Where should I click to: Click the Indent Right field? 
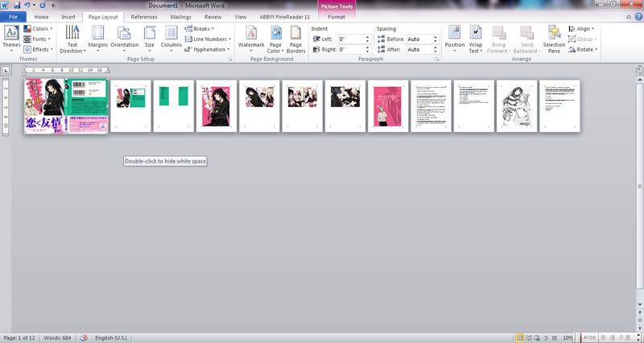click(x=351, y=49)
